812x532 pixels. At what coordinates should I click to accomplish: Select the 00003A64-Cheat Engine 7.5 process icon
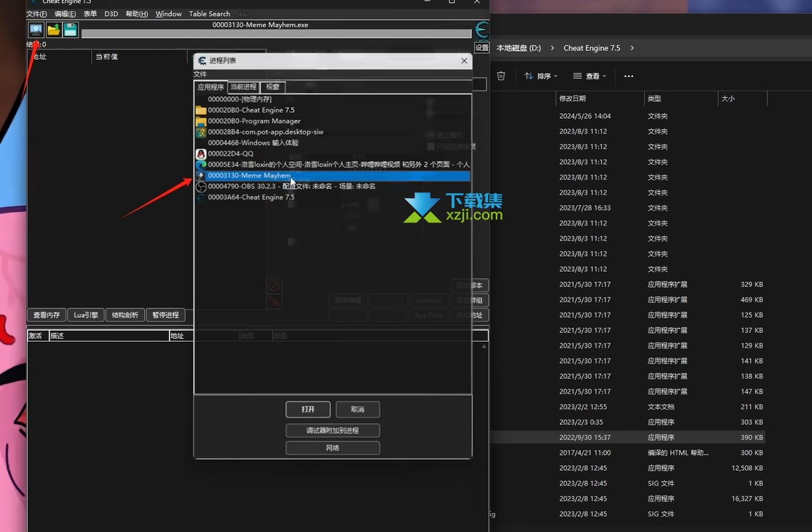201,197
